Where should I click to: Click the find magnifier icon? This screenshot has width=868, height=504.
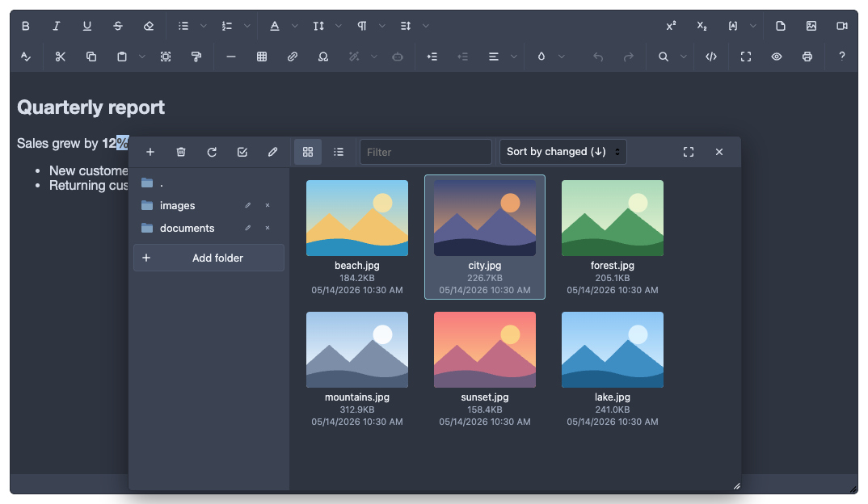(x=664, y=57)
